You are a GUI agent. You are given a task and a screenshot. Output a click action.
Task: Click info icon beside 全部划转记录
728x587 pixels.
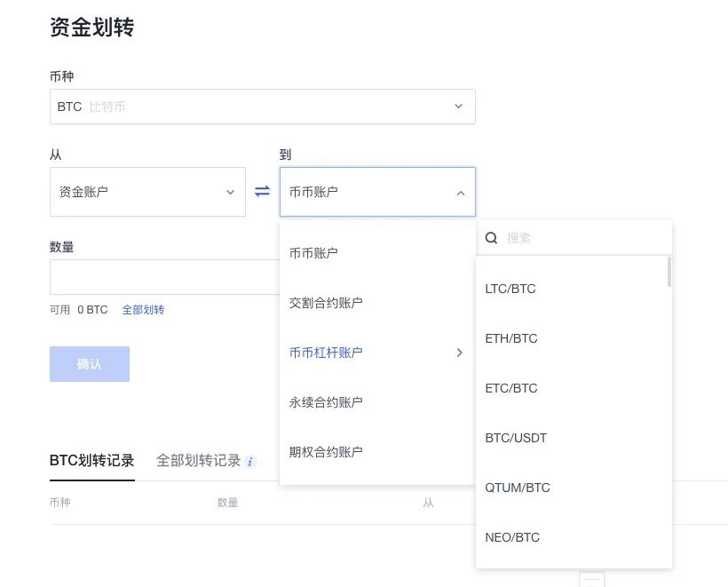coord(251,462)
